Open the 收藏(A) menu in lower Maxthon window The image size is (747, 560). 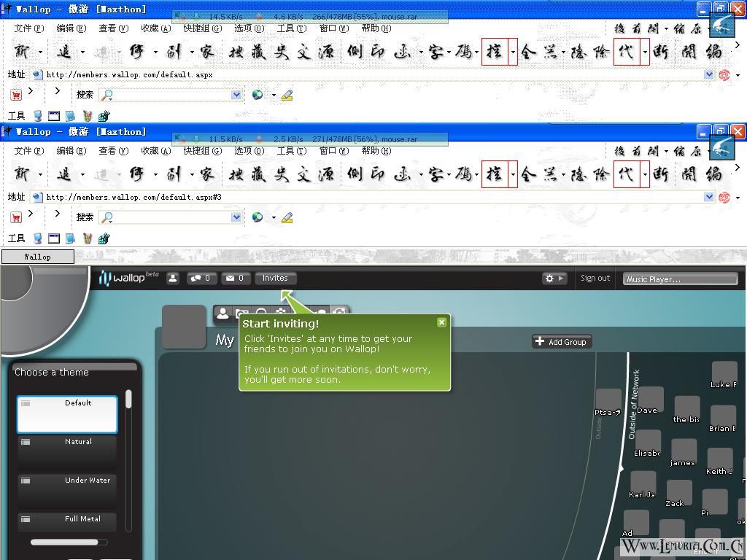pyautogui.click(x=156, y=151)
